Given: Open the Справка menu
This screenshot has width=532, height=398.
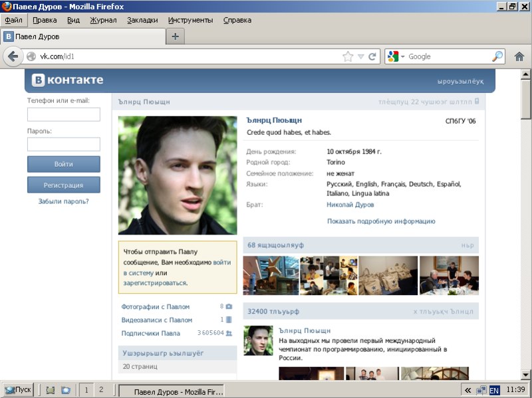Looking at the screenshot, I should [237, 20].
